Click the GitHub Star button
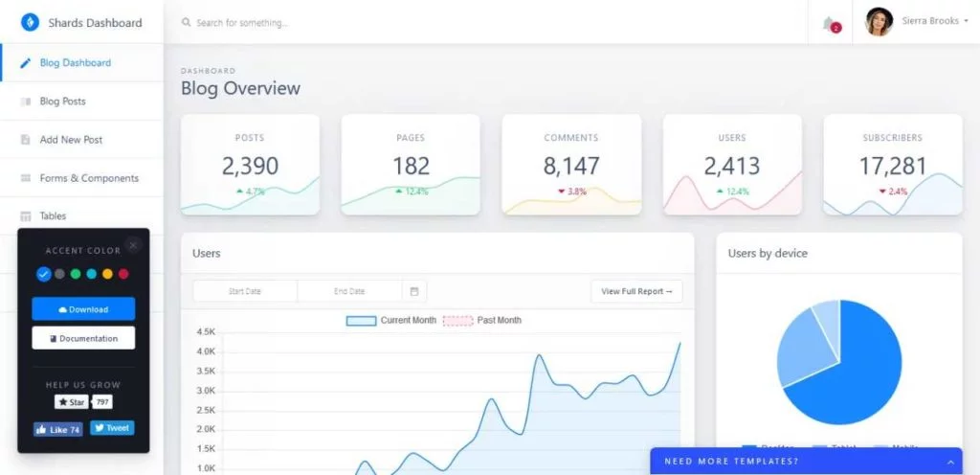Screen dimensions: 980x475 (71, 402)
